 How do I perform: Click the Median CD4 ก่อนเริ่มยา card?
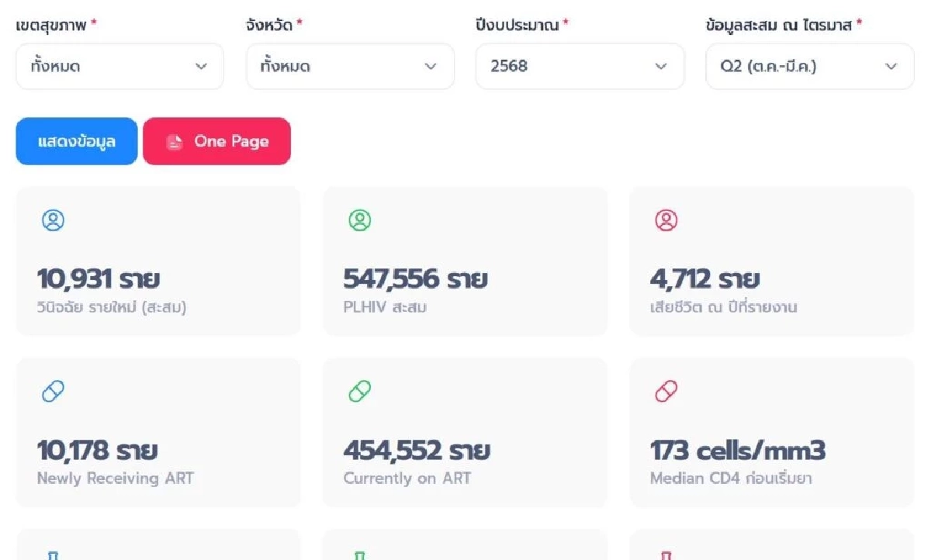771,432
